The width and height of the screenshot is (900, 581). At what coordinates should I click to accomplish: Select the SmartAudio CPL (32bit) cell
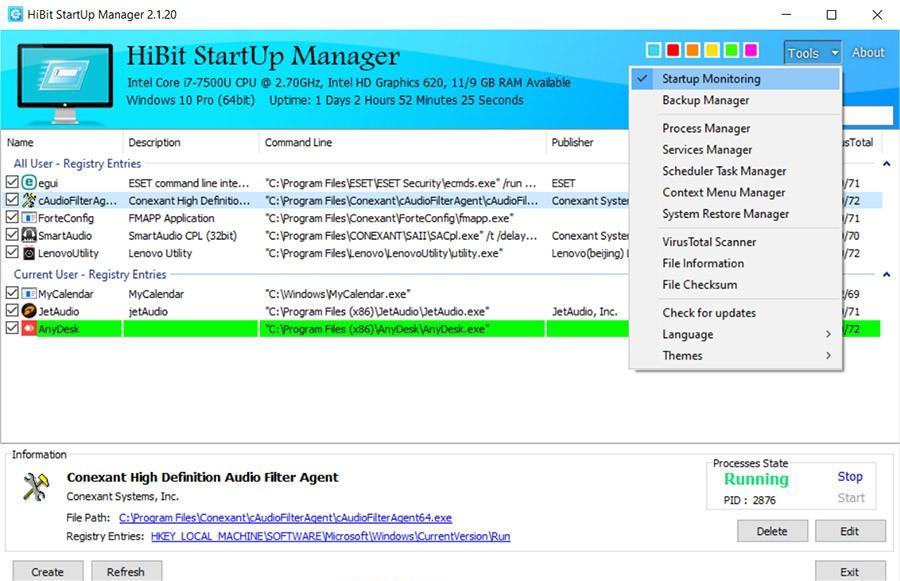[183, 235]
